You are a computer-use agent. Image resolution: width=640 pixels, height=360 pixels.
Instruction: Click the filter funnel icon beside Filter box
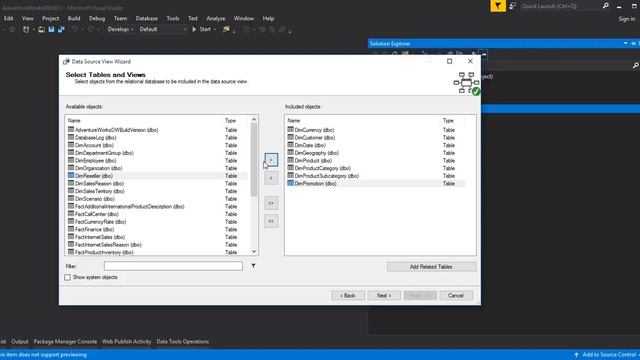[253, 266]
